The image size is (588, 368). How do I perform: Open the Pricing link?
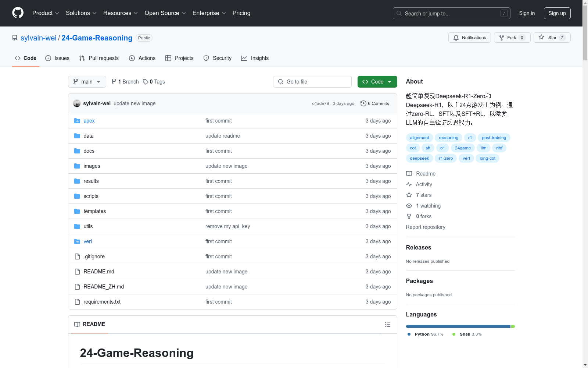(x=241, y=13)
